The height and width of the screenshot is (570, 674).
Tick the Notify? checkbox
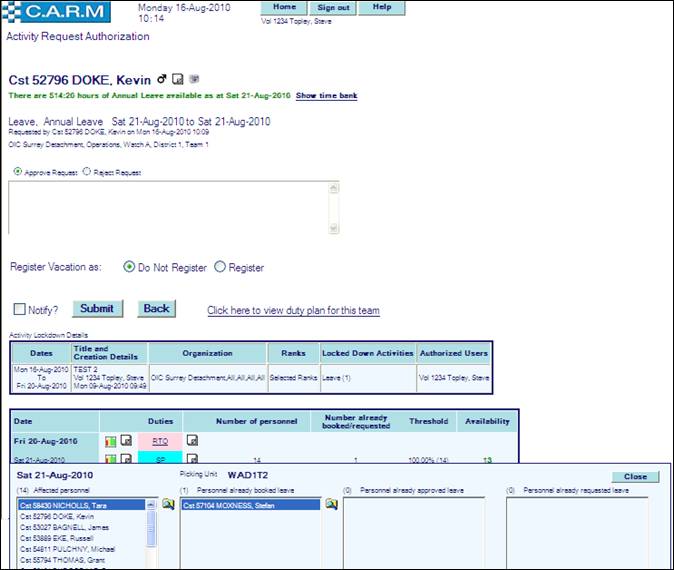tap(20, 309)
